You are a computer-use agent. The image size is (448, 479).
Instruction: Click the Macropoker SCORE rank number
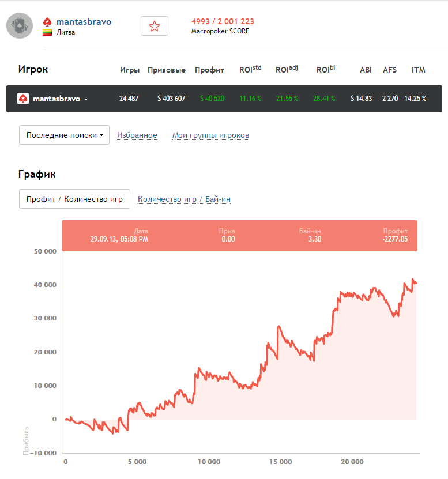tap(223, 21)
